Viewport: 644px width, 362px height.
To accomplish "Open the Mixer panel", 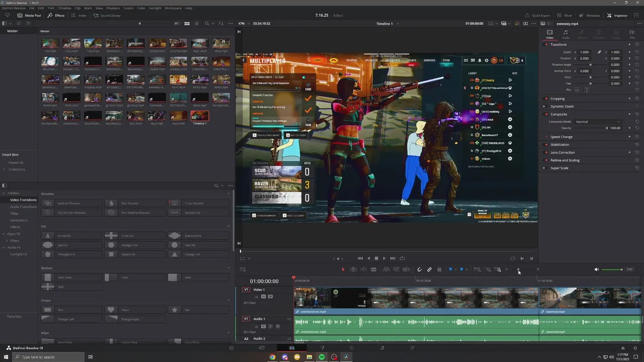I will [x=564, y=16].
